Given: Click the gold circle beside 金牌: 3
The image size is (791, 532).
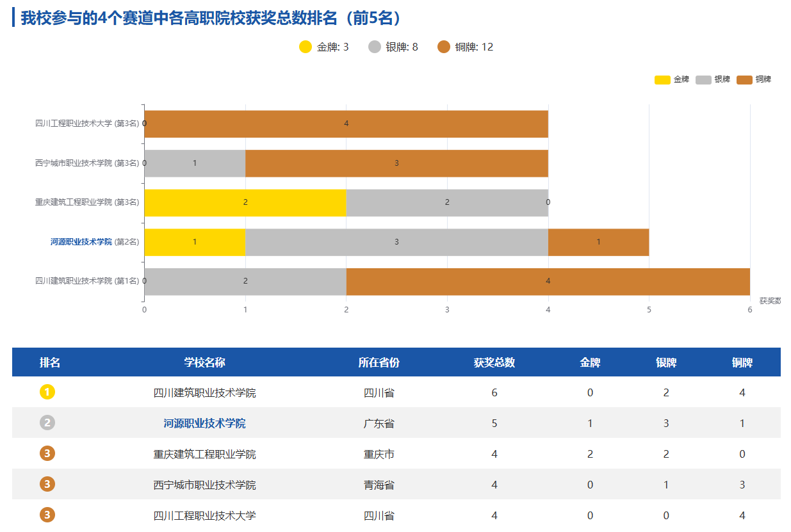Looking at the screenshot, I should pos(306,47).
